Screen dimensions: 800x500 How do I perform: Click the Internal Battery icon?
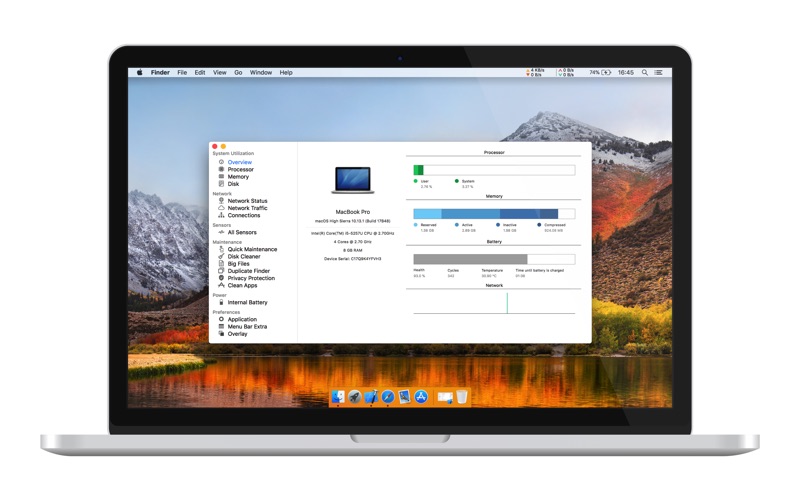coord(221,302)
